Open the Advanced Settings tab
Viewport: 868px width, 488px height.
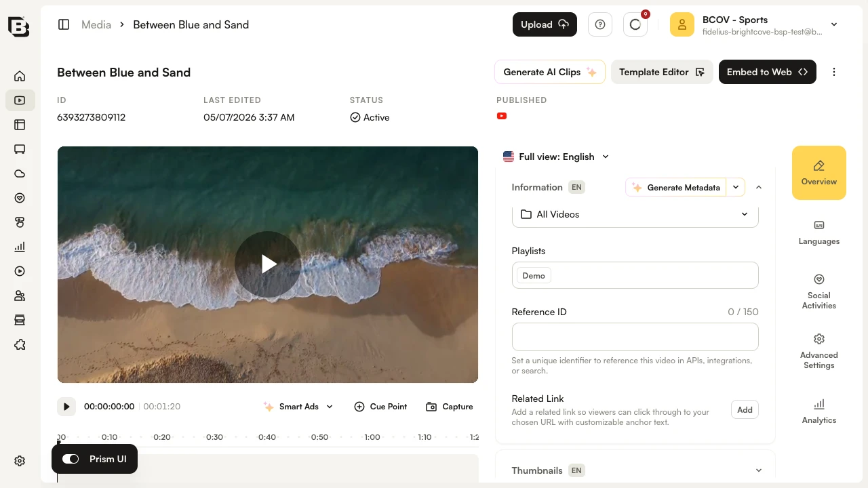[x=819, y=351]
